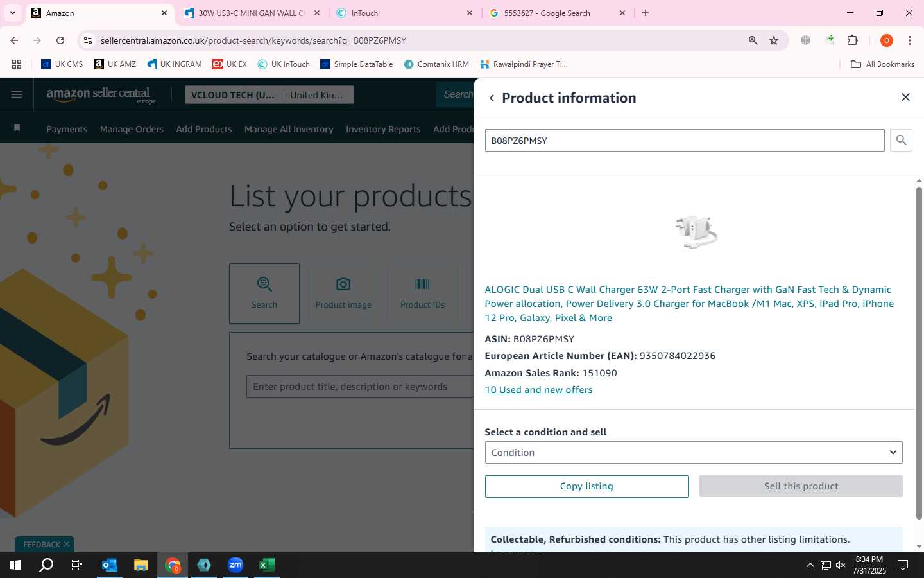Click the Product information panel scrollbar
This screenshot has width=924, height=578.
click(x=919, y=353)
